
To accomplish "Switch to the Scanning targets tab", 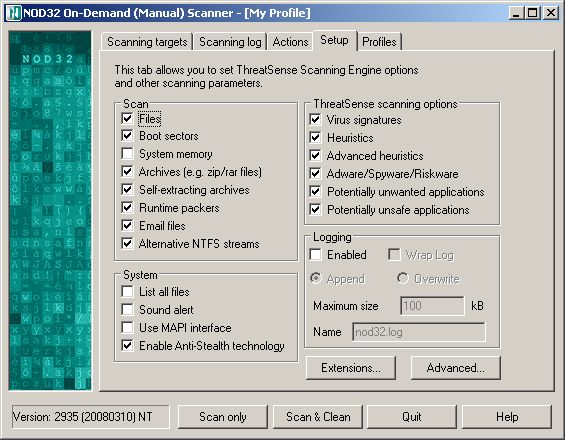I will [x=147, y=42].
